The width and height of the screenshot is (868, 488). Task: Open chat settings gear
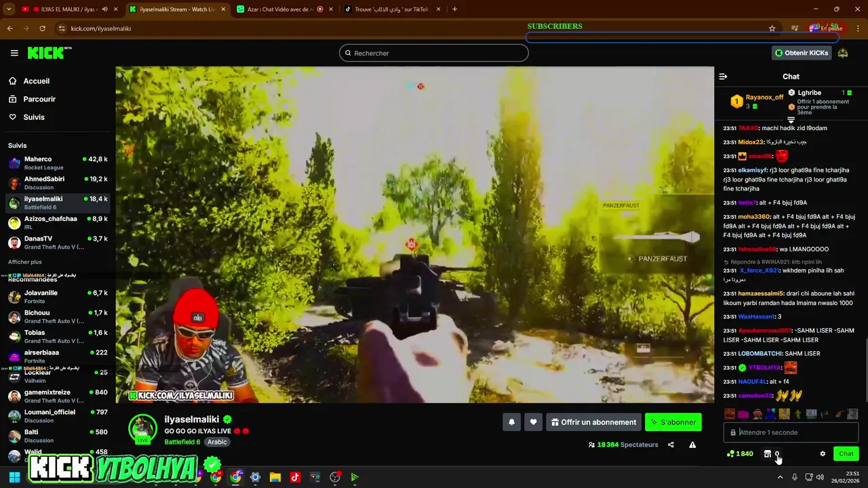pyautogui.click(x=823, y=453)
